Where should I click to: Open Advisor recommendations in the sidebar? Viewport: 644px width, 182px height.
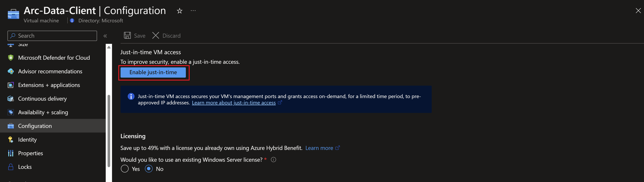(x=50, y=71)
